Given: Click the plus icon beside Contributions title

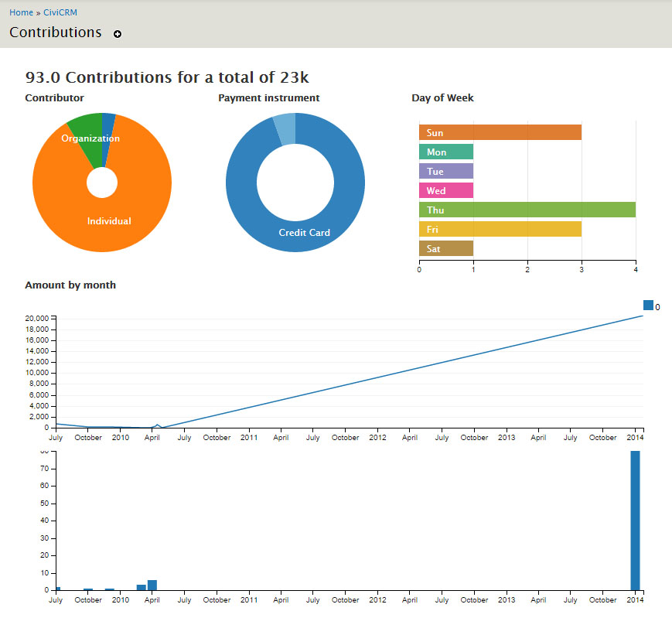Looking at the screenshot, I should pos(118,34).
